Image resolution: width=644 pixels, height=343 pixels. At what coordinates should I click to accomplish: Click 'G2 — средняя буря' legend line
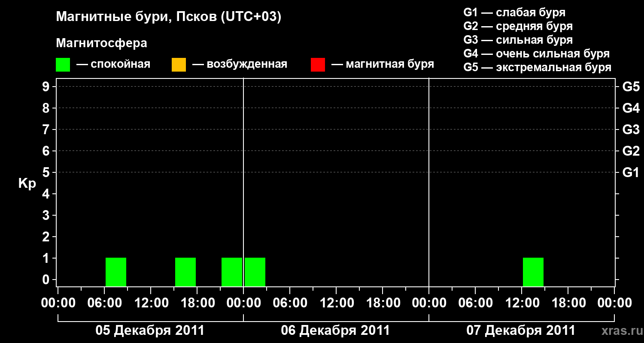point(518,26)
